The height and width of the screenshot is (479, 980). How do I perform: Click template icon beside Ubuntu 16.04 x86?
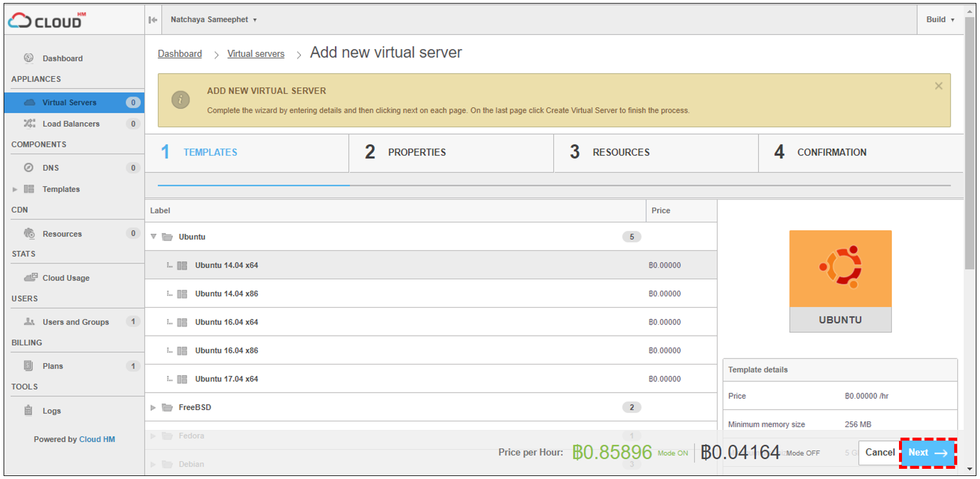tap(182, 351)
